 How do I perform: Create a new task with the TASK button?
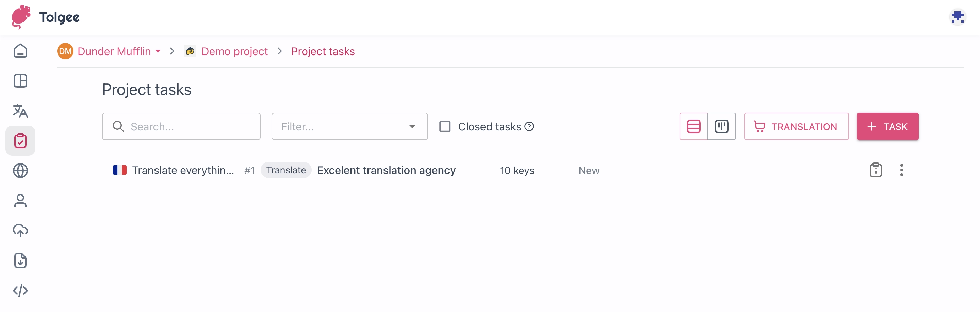(x=887, y=126)
